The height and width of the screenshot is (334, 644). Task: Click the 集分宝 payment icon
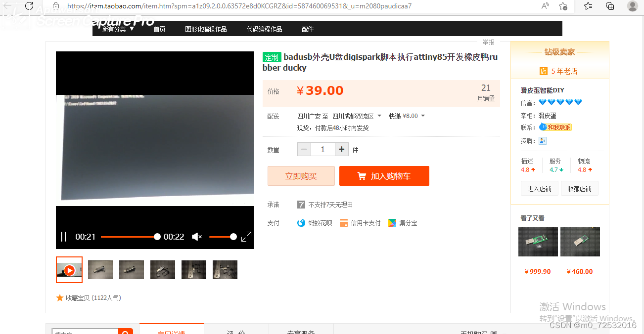392,223
